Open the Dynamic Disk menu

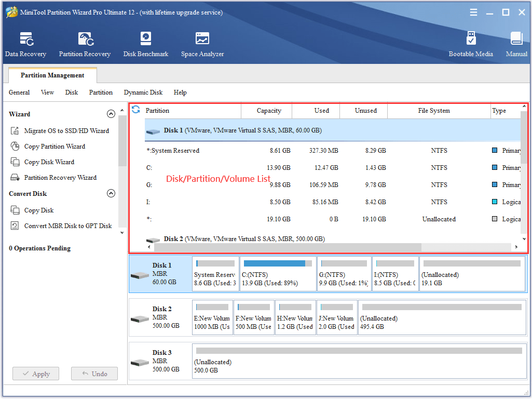(143, 92)
